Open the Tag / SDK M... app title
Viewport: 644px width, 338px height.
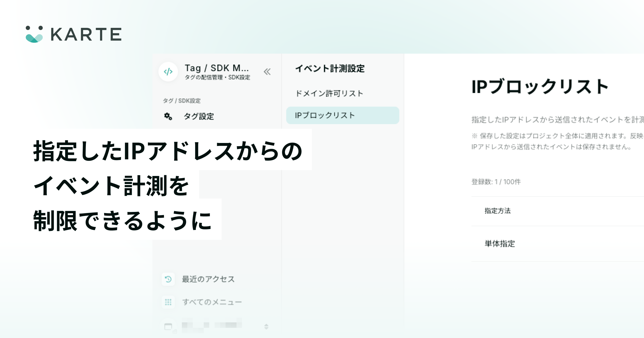pyautogui.click(x=217, y=68)
